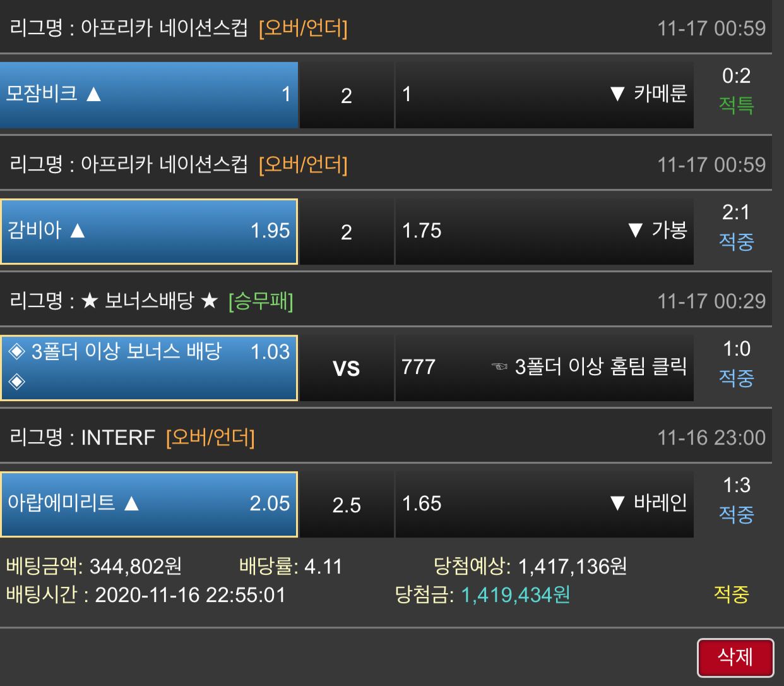Select the 모잠비크 over bet cell
784x686 pixels.
[x=149, y=95]
